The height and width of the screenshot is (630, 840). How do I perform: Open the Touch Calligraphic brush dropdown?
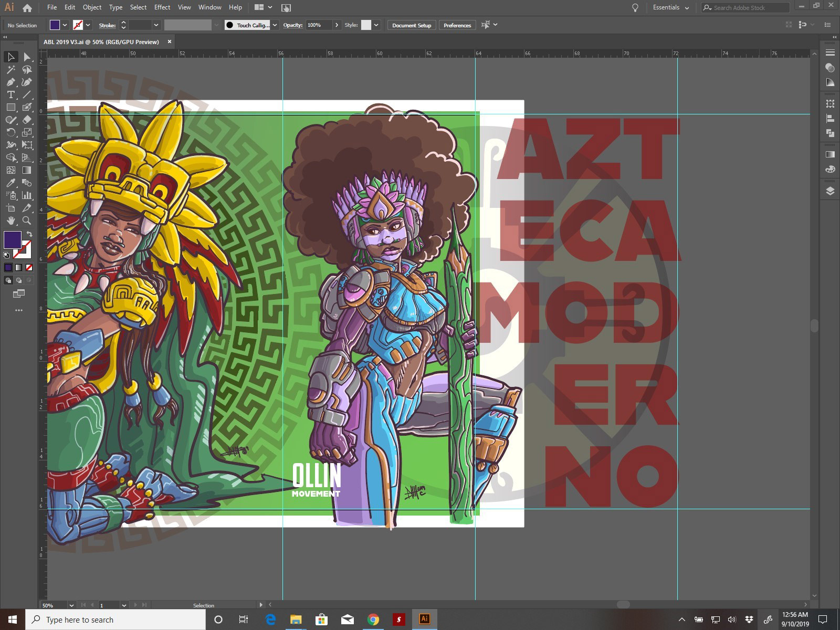pos(275,25)
